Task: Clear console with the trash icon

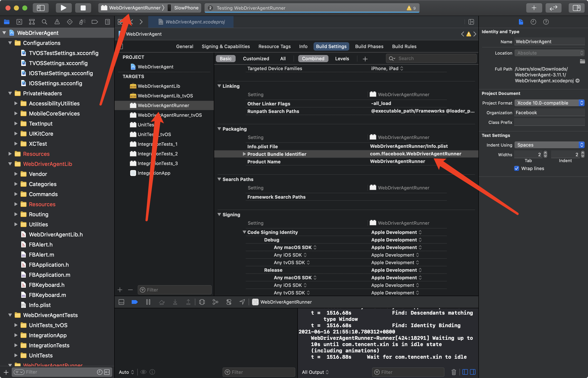Action: (x=454, y=372)
